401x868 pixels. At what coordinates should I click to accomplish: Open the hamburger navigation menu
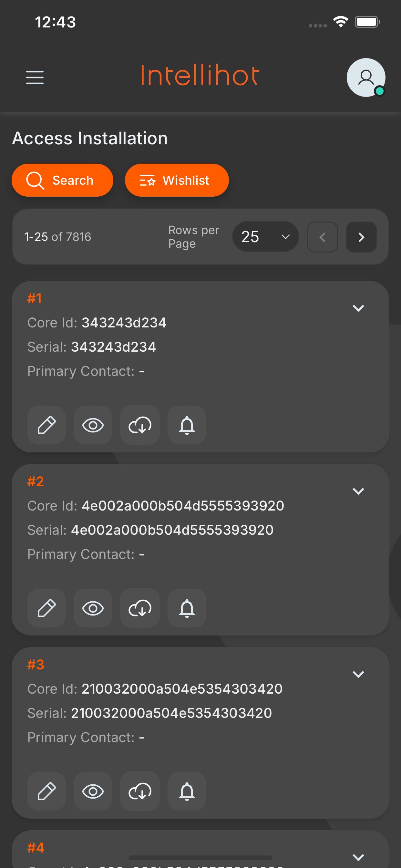[x=35, y=77]
